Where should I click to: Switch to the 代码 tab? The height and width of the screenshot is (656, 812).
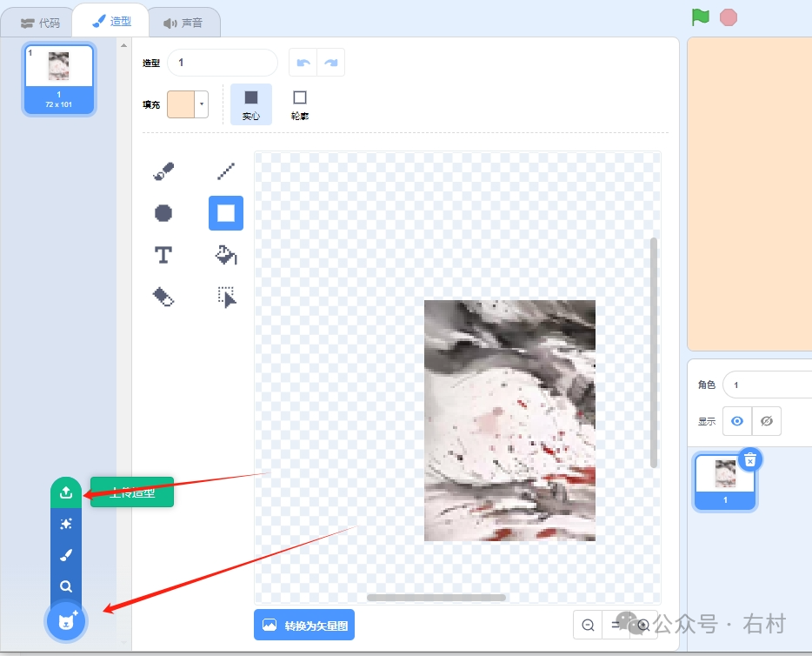point(43,22)
